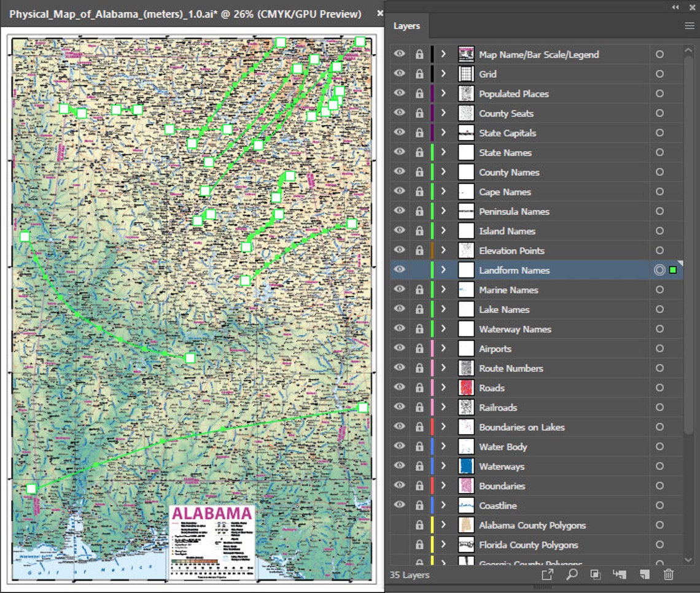Hide the Grid layer

pyautogui.click(x=399, y=74)
